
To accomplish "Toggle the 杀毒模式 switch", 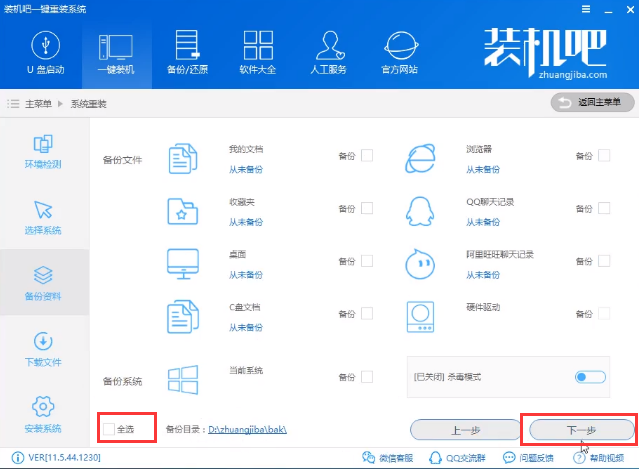I will click(x=590, y=377).
